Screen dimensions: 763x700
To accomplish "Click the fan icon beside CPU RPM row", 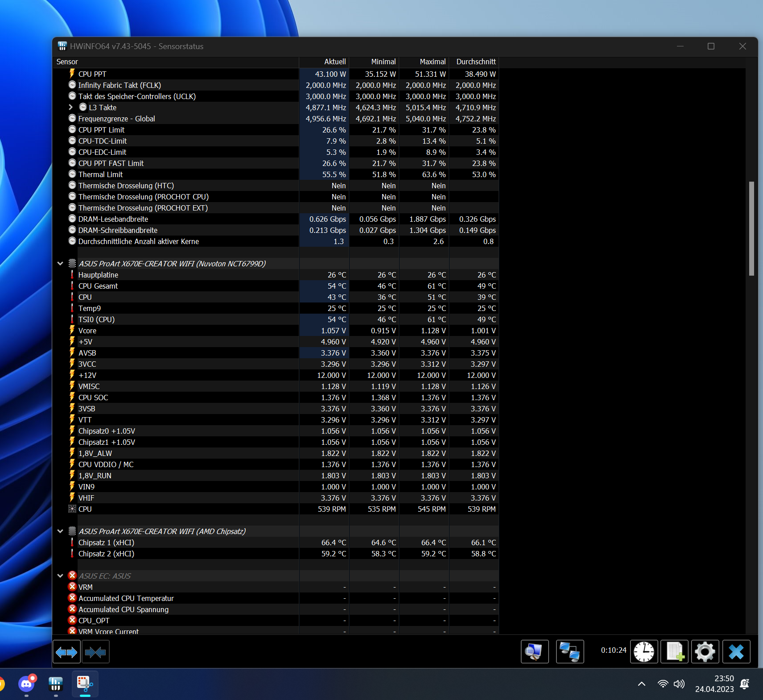I will [x=72, y=509].
